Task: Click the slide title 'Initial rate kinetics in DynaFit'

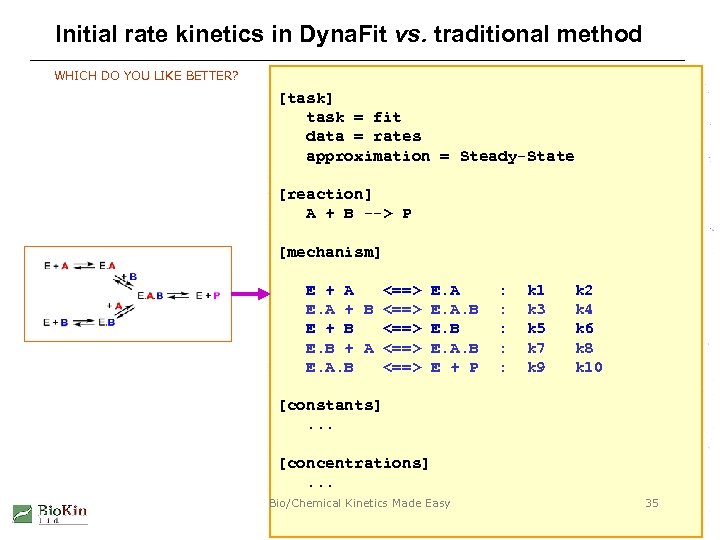Action: point(221,34)
